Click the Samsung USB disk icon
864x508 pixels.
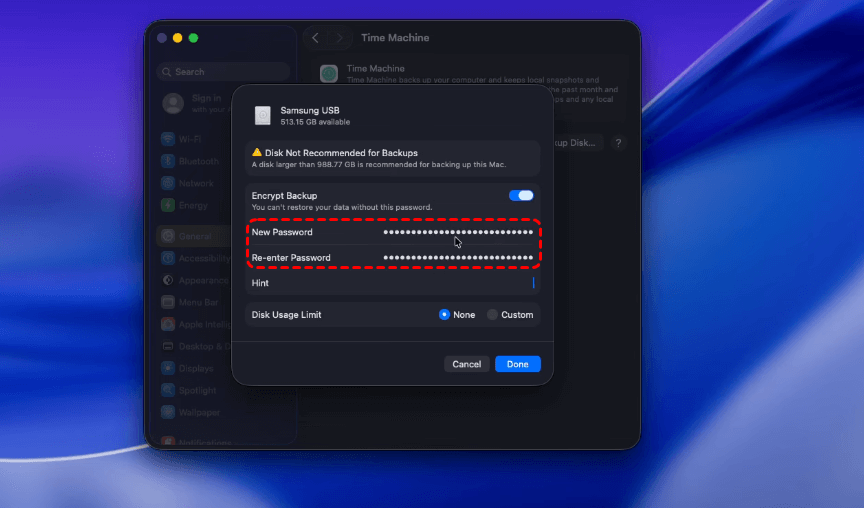262,115
